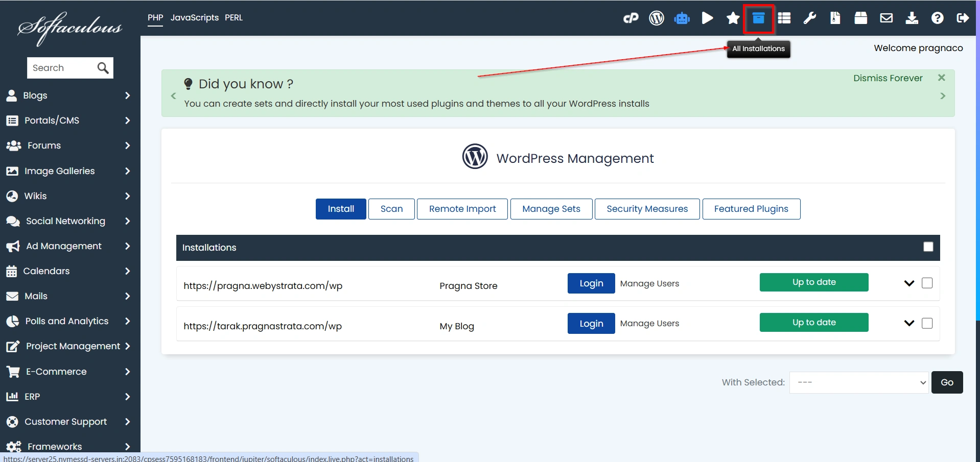Open All Installations archive box icon
This screenshot has width=980, height=462.
(x=759, y=18)
